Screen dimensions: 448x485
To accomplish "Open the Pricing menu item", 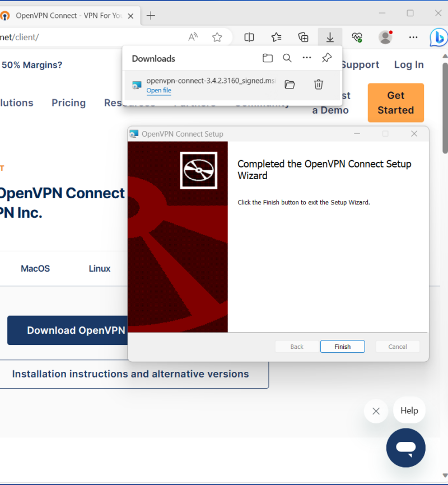I will pyautogui.click(x=68, y=103).
